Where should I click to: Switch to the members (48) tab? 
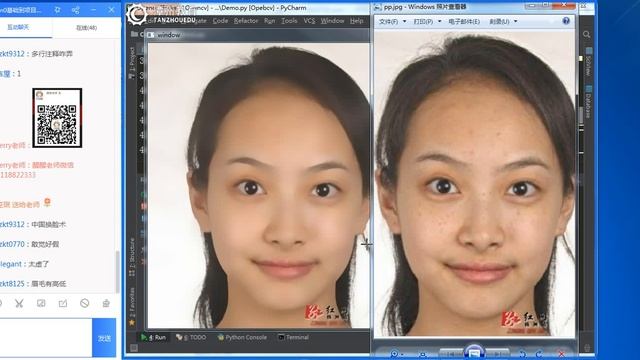click(x=87, y=28)
